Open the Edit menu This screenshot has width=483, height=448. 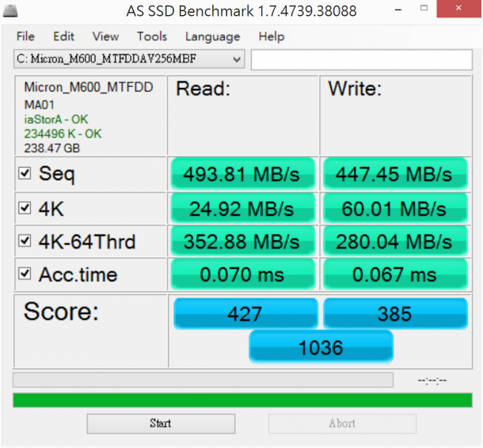[63, 36]
